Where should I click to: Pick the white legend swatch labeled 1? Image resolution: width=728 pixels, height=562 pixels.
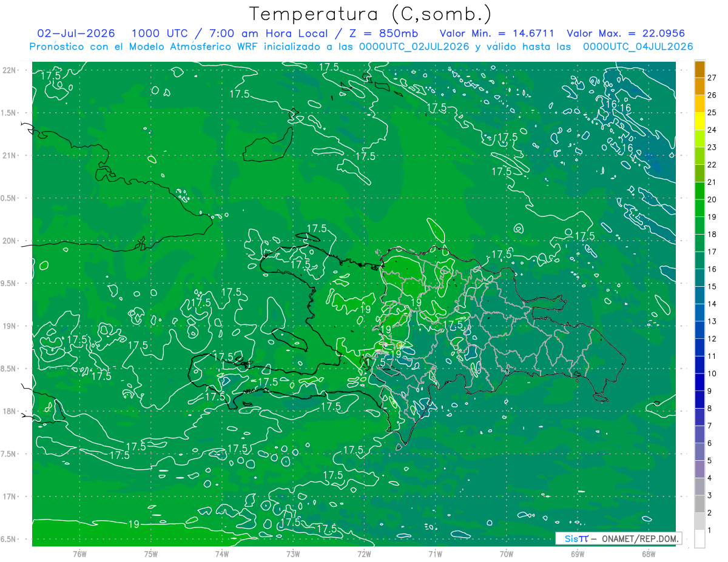click(x=699, y=538)
